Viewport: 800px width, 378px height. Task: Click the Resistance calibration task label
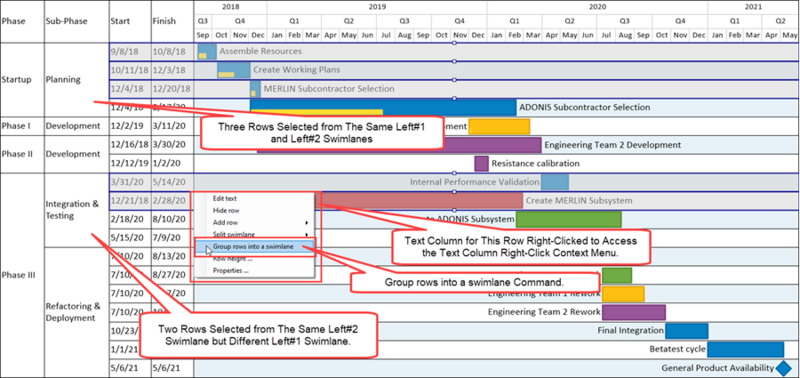coord(535,164)
